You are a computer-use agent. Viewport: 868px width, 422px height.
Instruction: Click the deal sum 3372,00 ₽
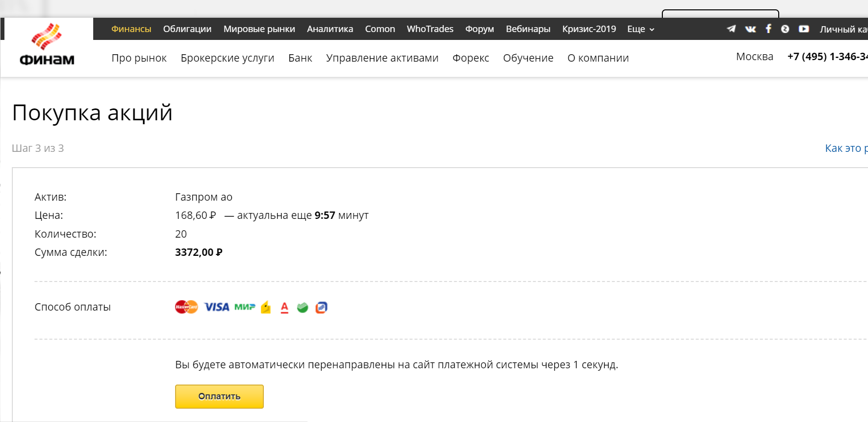click(x=199, y=252)
